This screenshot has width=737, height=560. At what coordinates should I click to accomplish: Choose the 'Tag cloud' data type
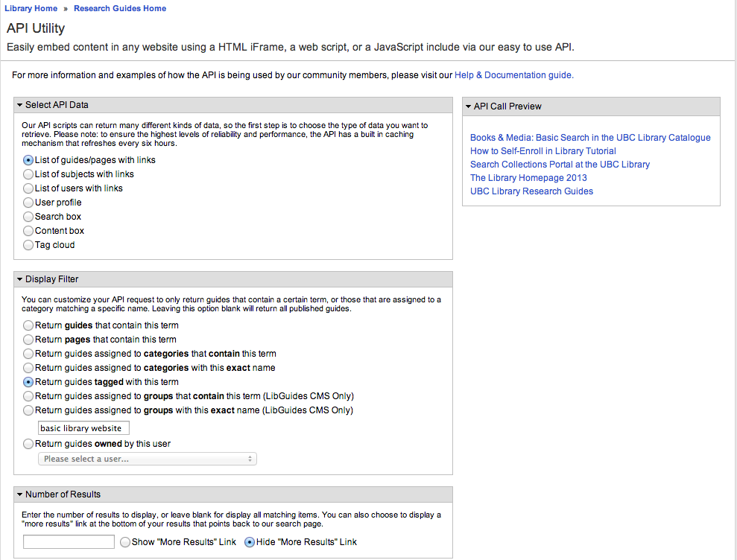click(x=28, y=245)
